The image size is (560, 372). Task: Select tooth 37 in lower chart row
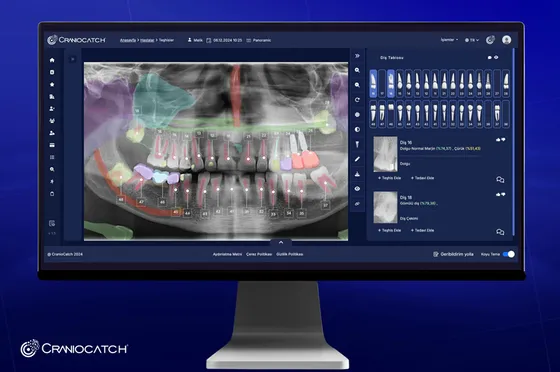(497, 114)
